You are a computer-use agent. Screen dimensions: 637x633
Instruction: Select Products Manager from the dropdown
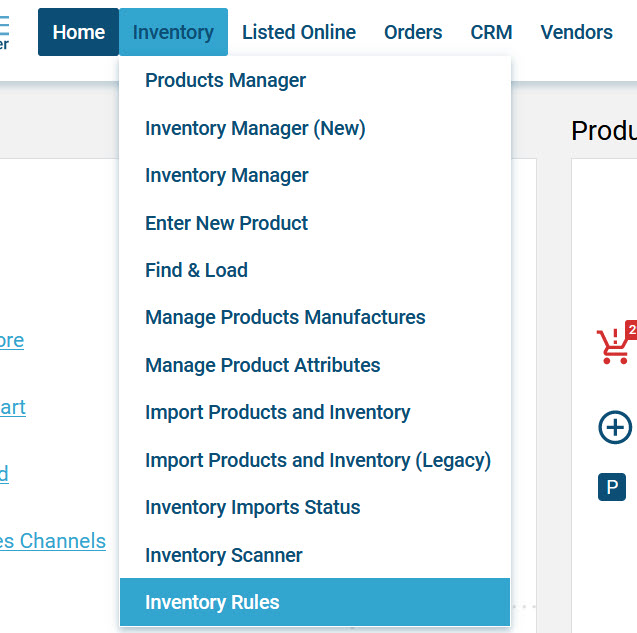coord(315,80)
